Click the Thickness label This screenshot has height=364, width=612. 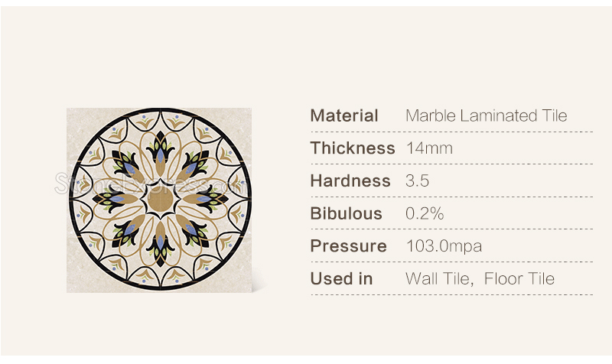pos(353,148)
